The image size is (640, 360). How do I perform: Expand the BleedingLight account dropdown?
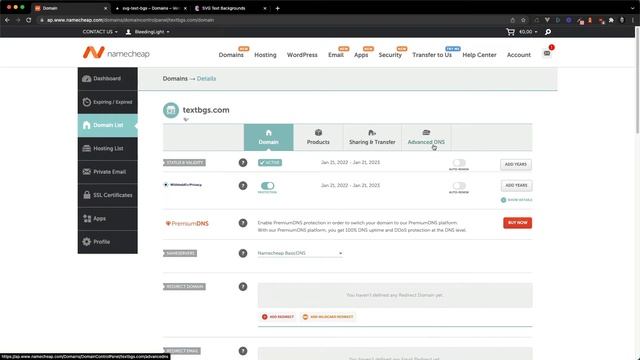(152, 32)
